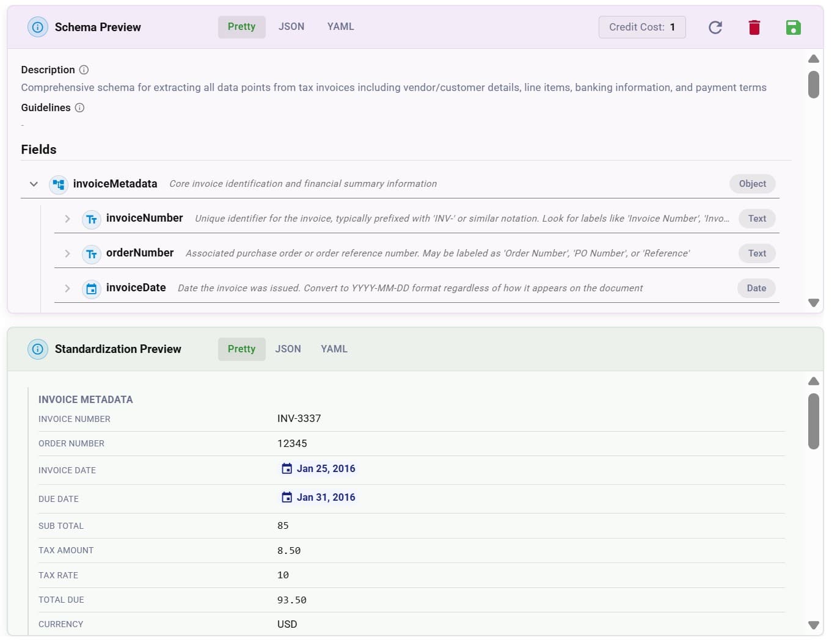The image size is (840, 643).
Task: Expand the invoiceDate field details
Action: pos(67,289)
